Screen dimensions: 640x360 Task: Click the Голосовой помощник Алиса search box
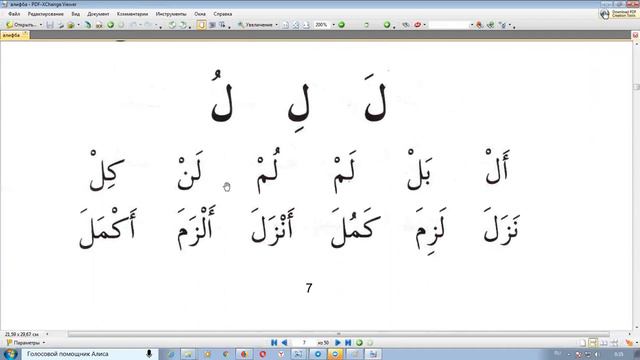(x=89, y=354)
